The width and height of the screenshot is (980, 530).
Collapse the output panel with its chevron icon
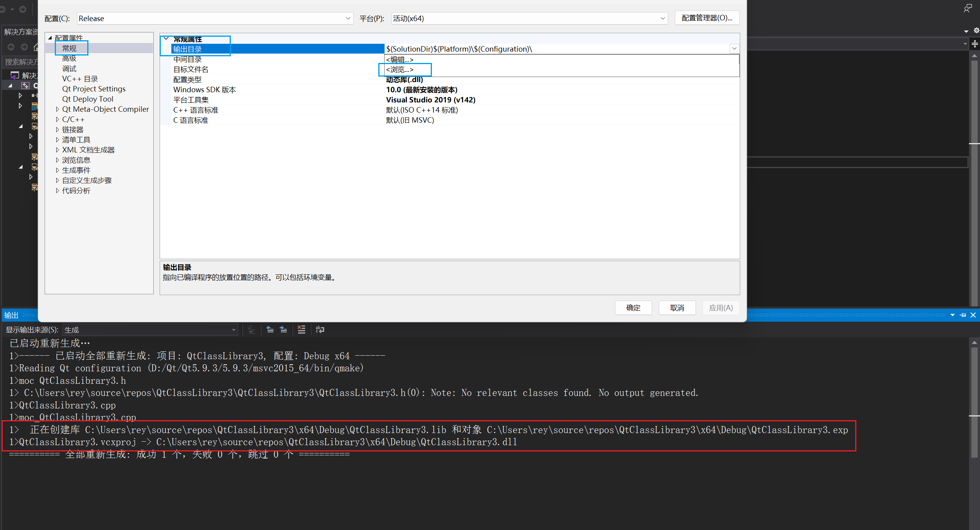[x=952, y=315]
